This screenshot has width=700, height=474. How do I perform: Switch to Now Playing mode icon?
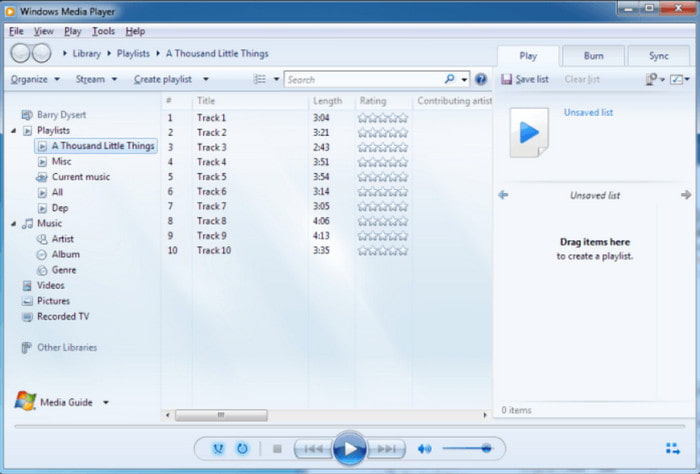(x=673, y=449)
